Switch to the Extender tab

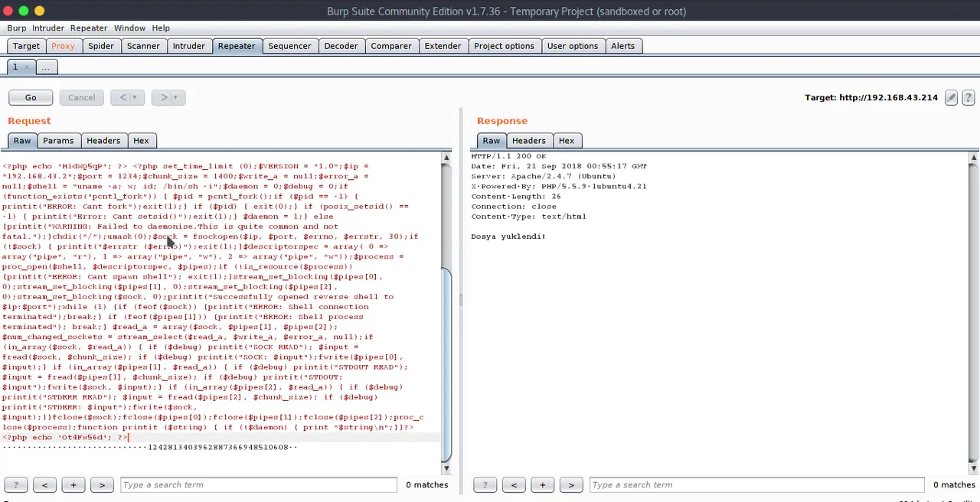(443, 46)
